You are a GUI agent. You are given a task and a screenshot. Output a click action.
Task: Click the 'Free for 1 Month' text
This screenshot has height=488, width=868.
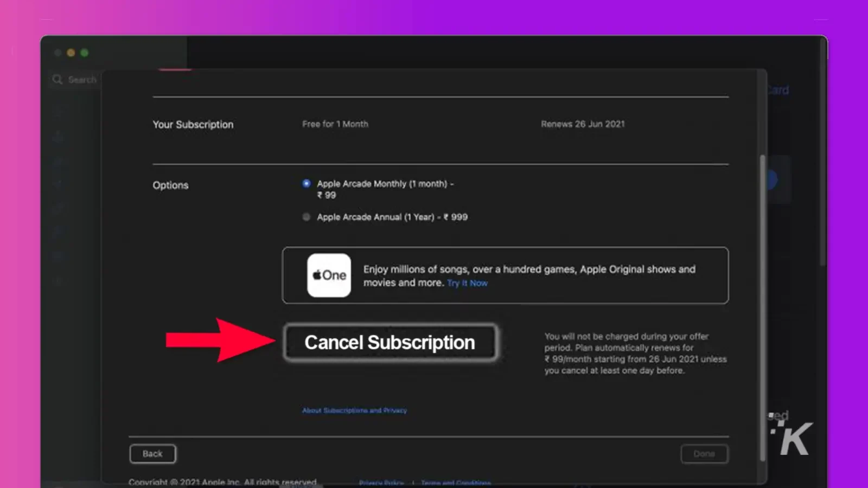[335, 124]
